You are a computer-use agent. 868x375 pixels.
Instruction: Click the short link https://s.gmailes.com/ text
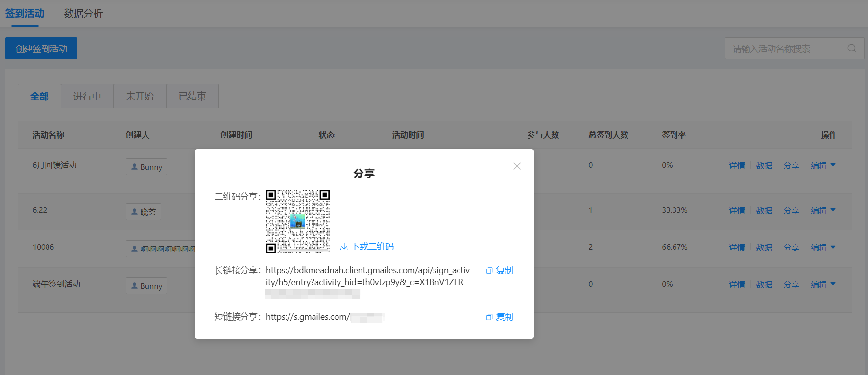308,317
